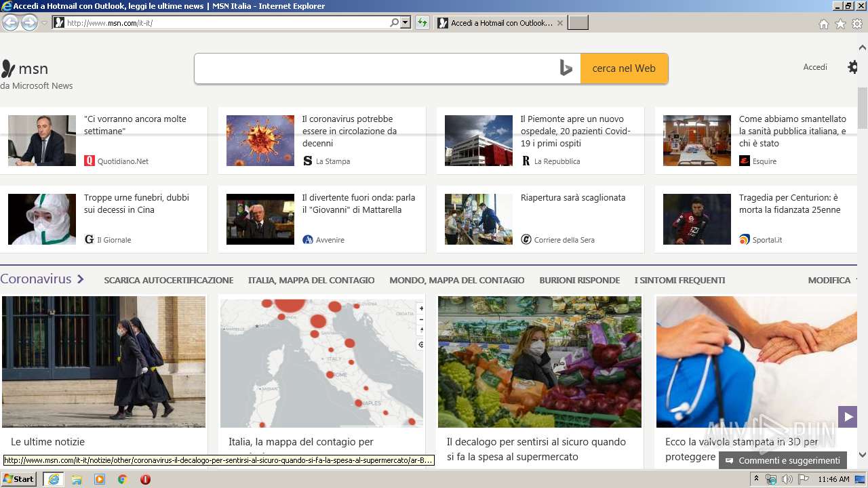The height and width of the screenshot is (488, 868).
Task: Click the Il Giornale source icon
Action: (90, 240)
